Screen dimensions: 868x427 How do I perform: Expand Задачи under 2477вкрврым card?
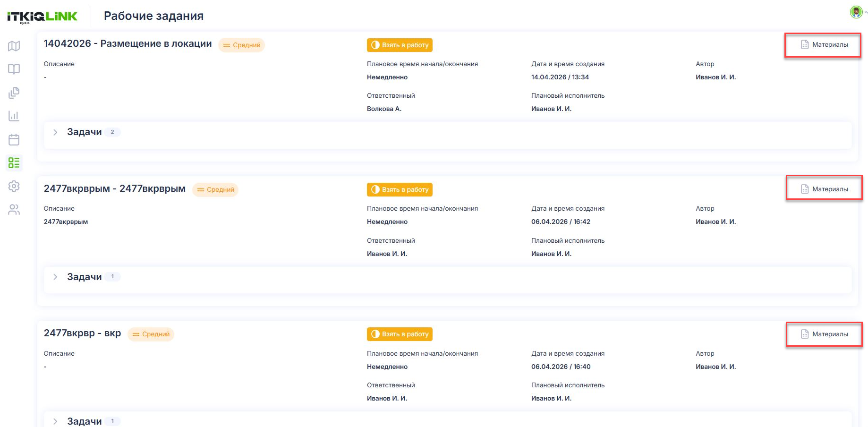coord(55,277)
